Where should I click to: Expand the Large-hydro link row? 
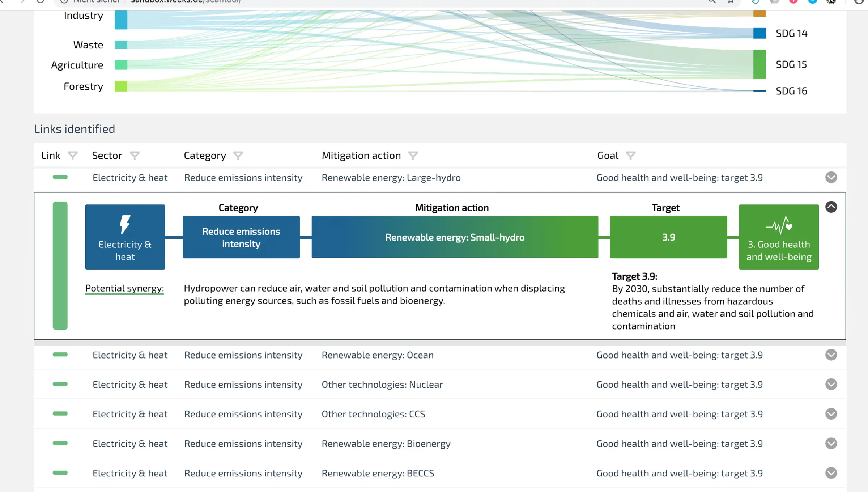point(831,178)
